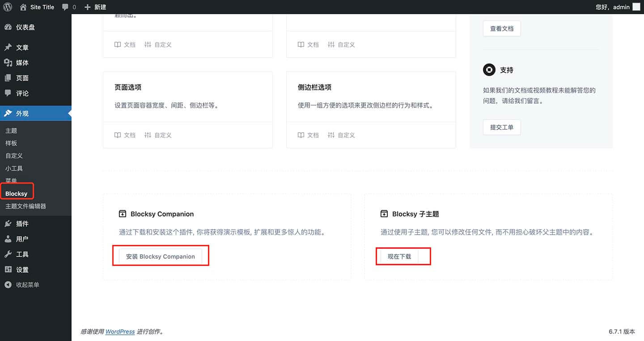The image size is (644, 341).
Task: Click the WordPress link in footer
Action: [x=120, y=332]
